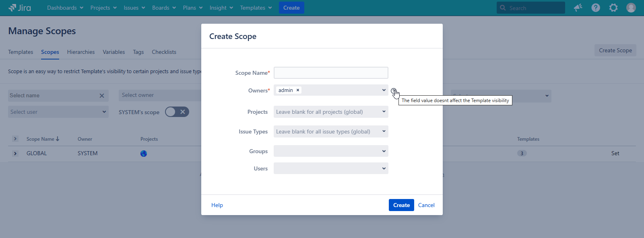Click the Scope Name input field

tap(331, 73)
